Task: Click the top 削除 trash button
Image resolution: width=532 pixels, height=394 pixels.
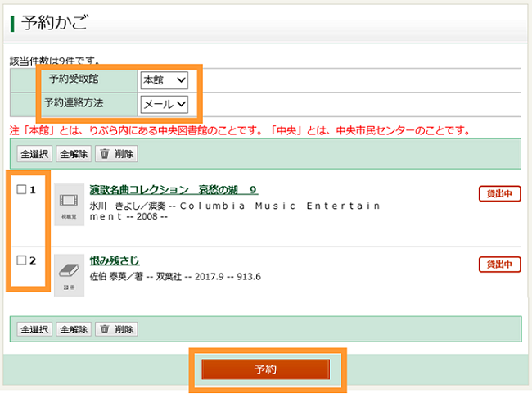Action: (117, 153)
